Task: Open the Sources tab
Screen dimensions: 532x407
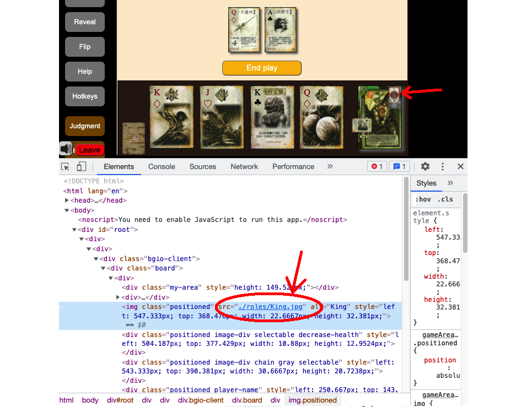Action: point(202,167)
